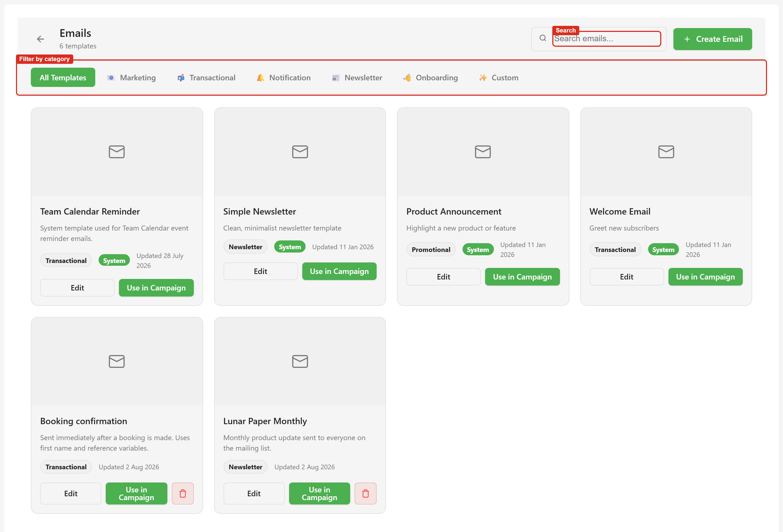Click 'Clean, minimalist newsletter template' description

pyautogui.click(x=282, y=228)
